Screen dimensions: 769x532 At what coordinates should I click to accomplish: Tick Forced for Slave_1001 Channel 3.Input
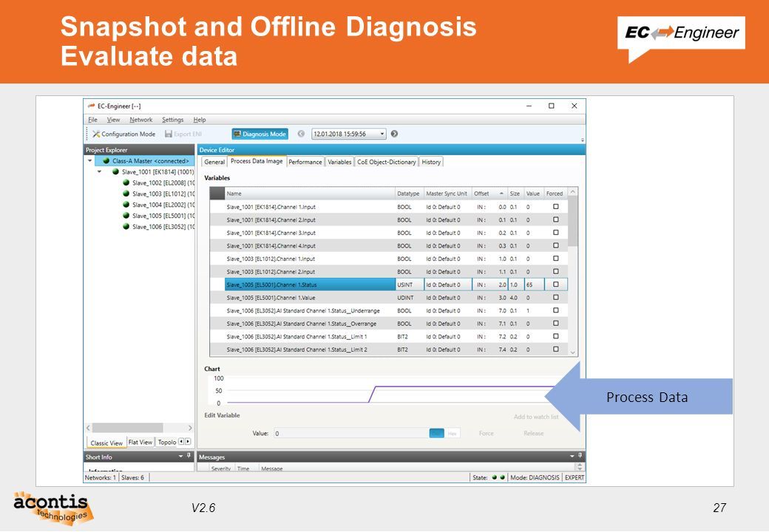click(555, 233)
